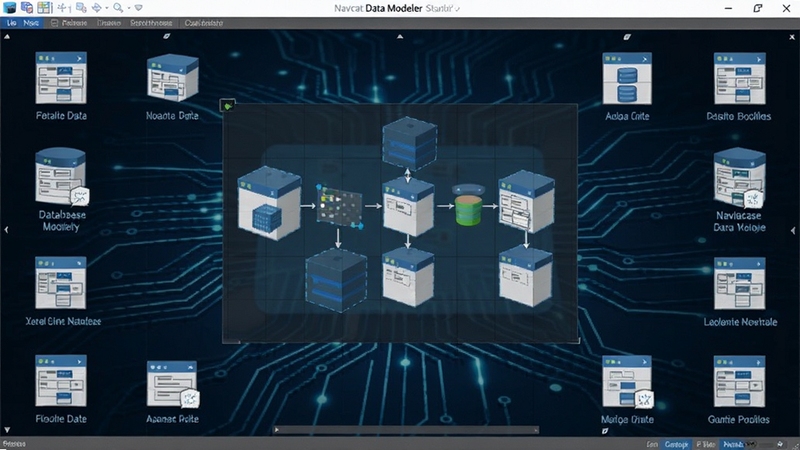The width and height of the screenshot is (800, 450).
Task: Open the funnel dropdown in the toolbar
Action: coord(138,8)
